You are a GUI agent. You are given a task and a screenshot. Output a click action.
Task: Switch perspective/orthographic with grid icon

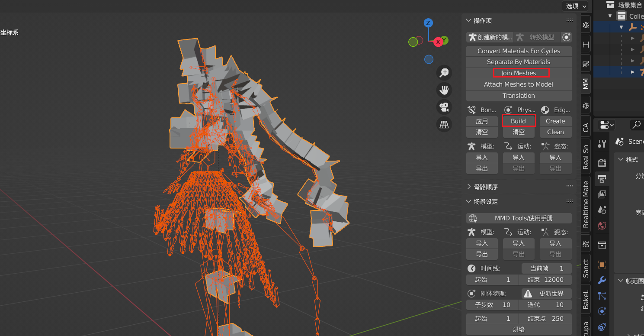point(444,125)
